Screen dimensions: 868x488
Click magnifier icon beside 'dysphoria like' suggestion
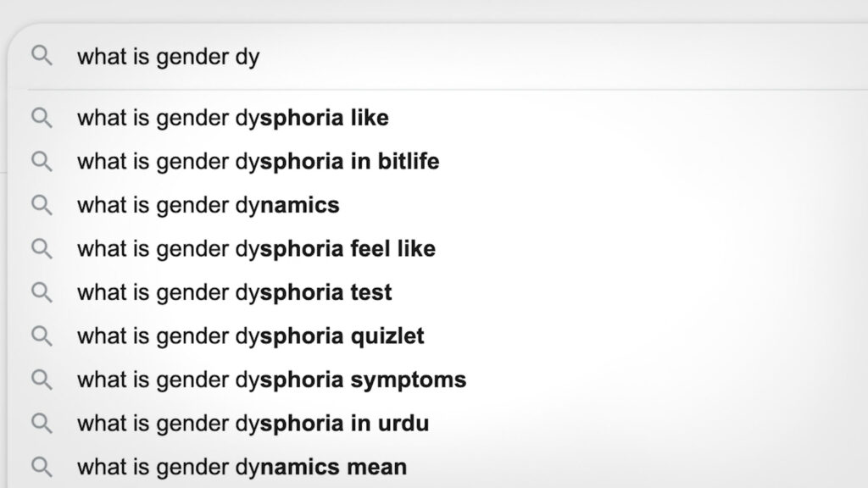[x=42, y=118]
